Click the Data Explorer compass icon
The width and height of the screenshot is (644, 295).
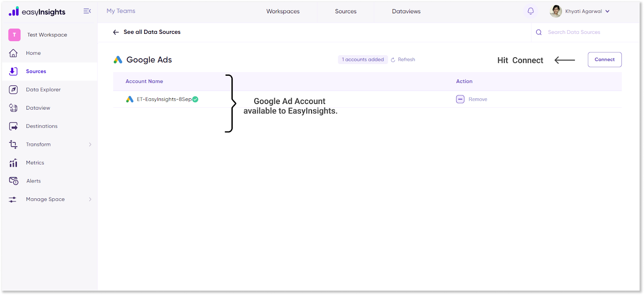13,89
